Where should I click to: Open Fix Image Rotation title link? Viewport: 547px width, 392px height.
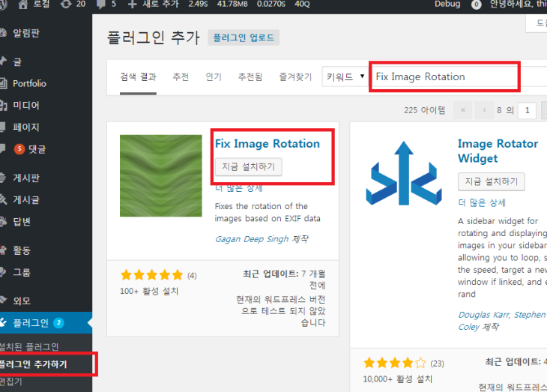click(267, 144)
